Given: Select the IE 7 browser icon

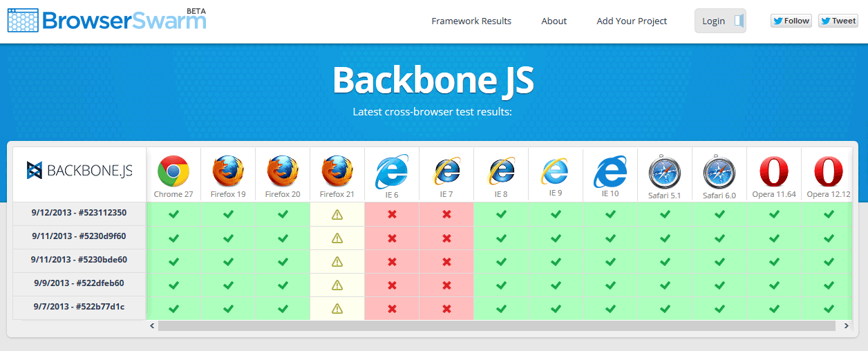Looking at the screenshot, I should pyautogui.click(x=446, y=172).
